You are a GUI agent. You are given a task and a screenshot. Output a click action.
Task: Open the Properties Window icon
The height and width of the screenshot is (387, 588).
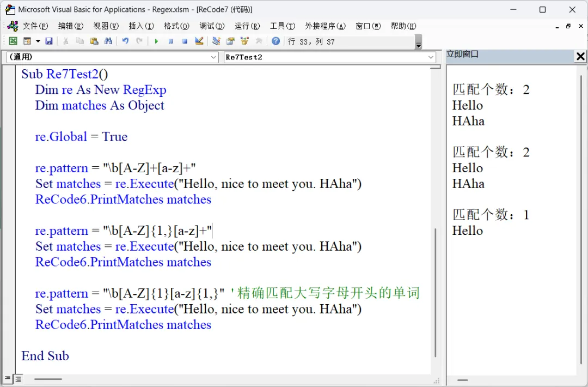click(230, 41)
